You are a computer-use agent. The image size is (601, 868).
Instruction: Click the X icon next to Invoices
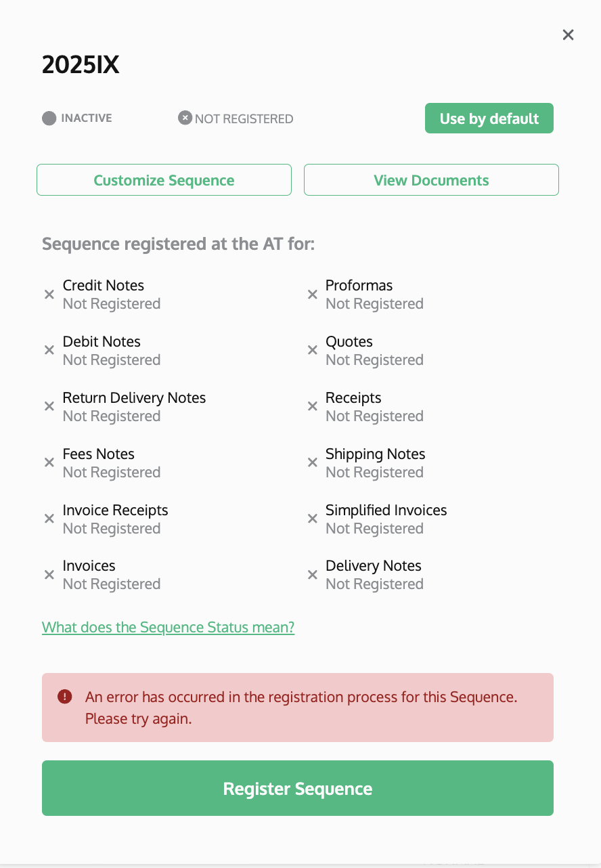point(49,575)
